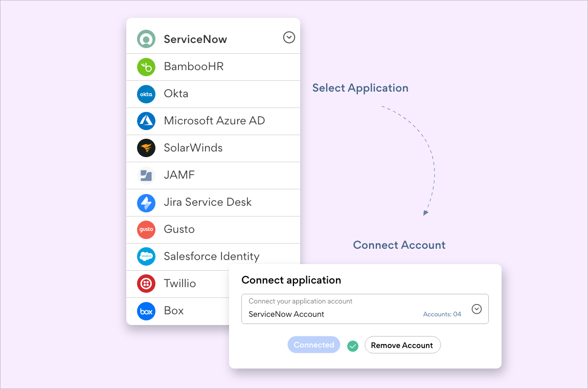This screenshot has height=389, width=588.
Task: Click the Jira Service Desk lightning icon
Action: [146, 203]
